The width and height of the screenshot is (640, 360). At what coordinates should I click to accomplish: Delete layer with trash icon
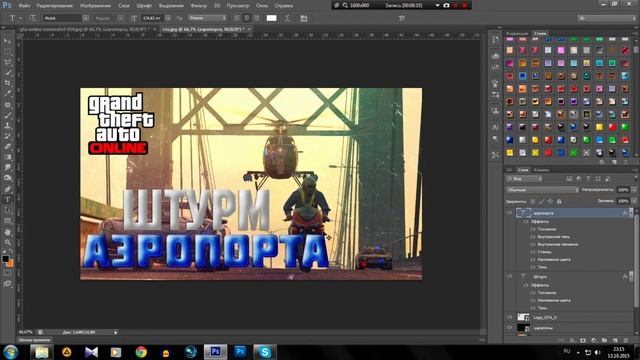[626, 340]
